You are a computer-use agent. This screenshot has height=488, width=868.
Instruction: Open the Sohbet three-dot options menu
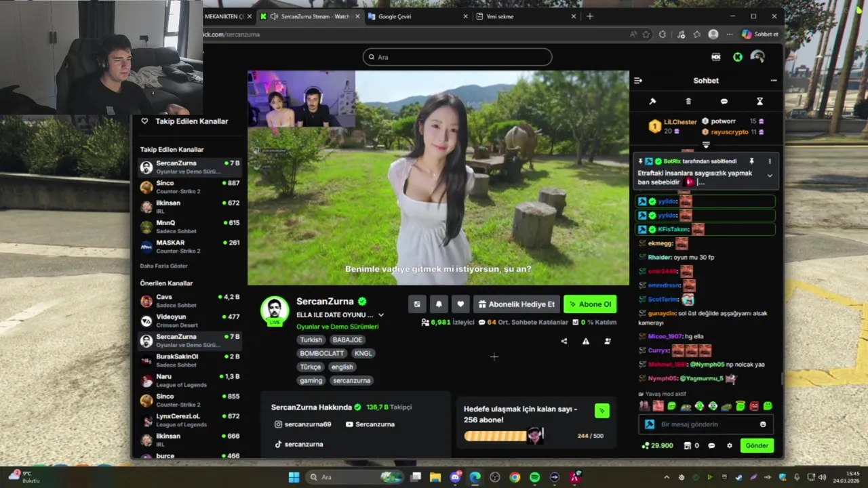tap(773, 81)
